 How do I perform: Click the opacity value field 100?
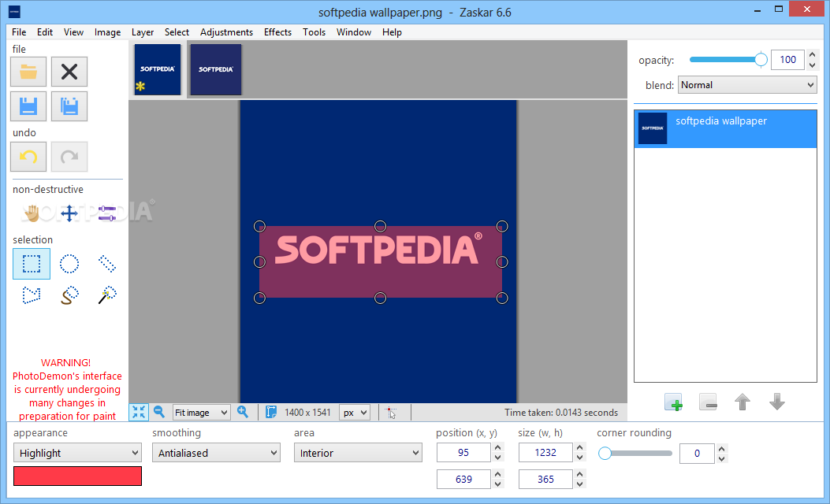click(787, 60)
